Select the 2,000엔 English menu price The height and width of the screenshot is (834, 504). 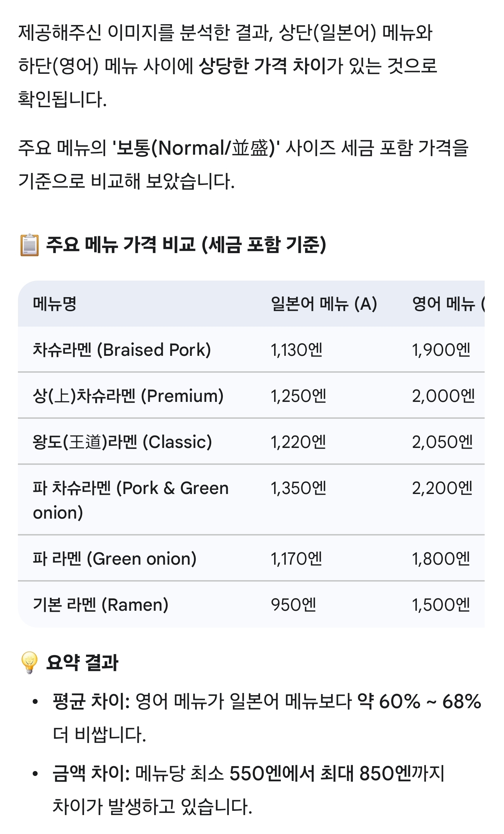[443, 396]
